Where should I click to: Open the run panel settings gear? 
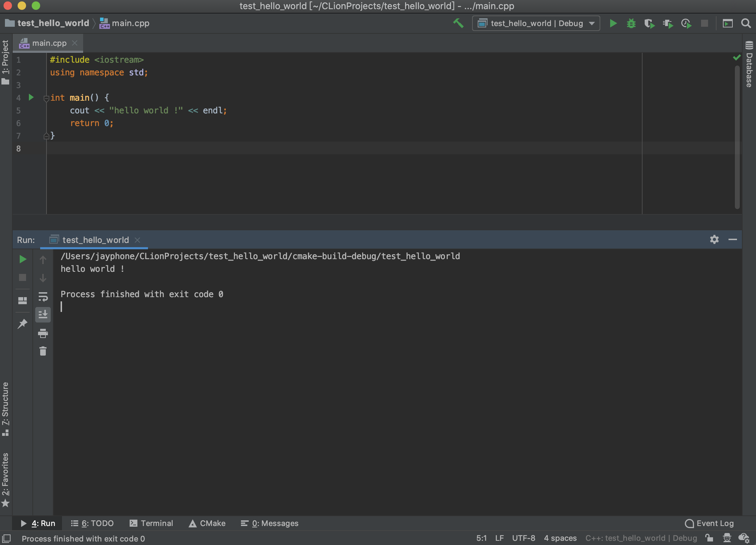pos(714,240)
